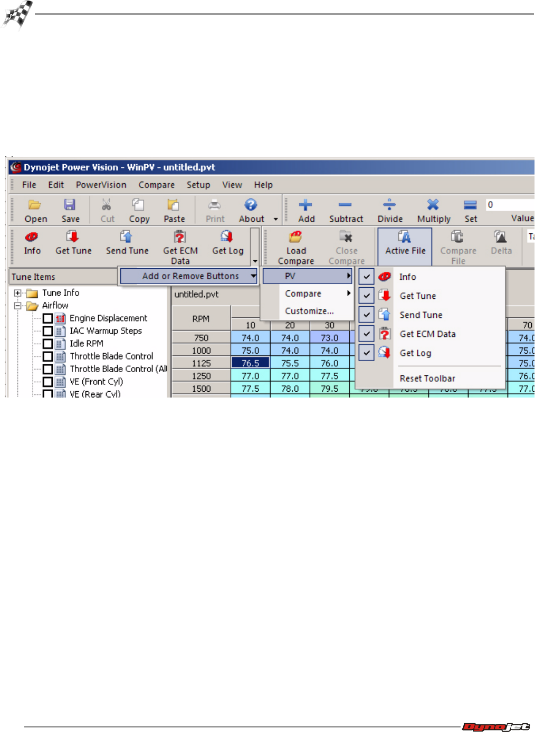Uncheck Send Tune in the PV buttons menu
Viewport: 535px width, 756px height.
(x=367, y=315)
